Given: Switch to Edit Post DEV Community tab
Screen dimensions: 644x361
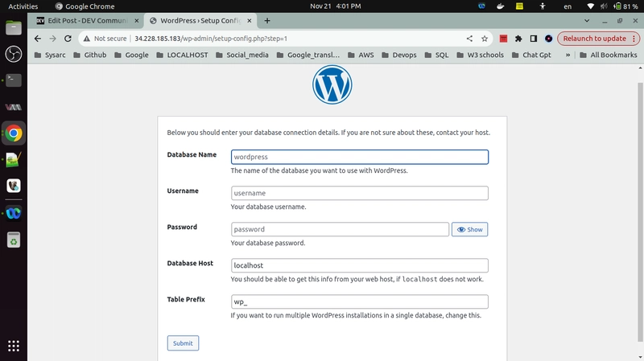Looking at the screenshot, I should tap(87, 21).
